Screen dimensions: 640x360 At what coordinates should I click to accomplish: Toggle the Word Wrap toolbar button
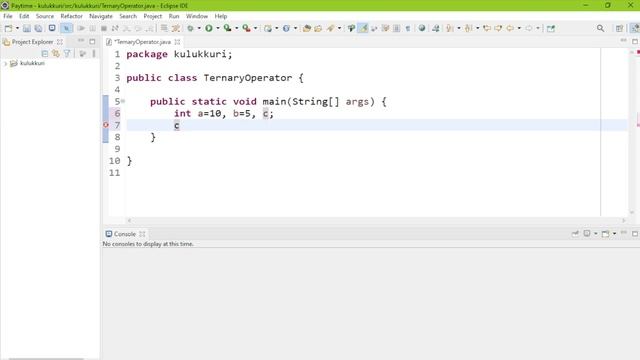click(x=385, y=28)
